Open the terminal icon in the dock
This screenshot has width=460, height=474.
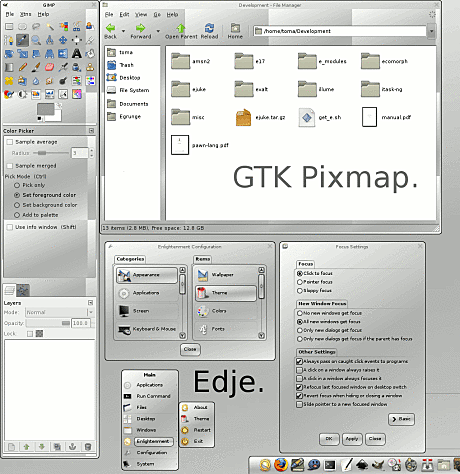[x=330, y=464]
